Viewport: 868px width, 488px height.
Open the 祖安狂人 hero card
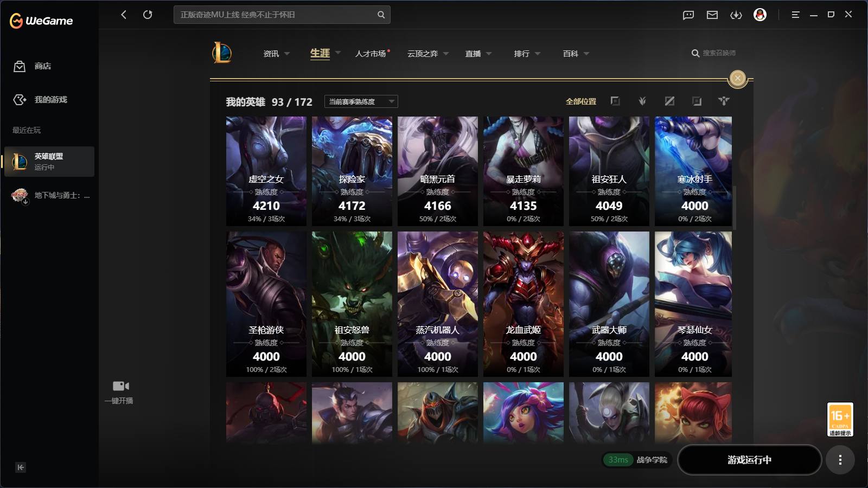tap(609, 171)
